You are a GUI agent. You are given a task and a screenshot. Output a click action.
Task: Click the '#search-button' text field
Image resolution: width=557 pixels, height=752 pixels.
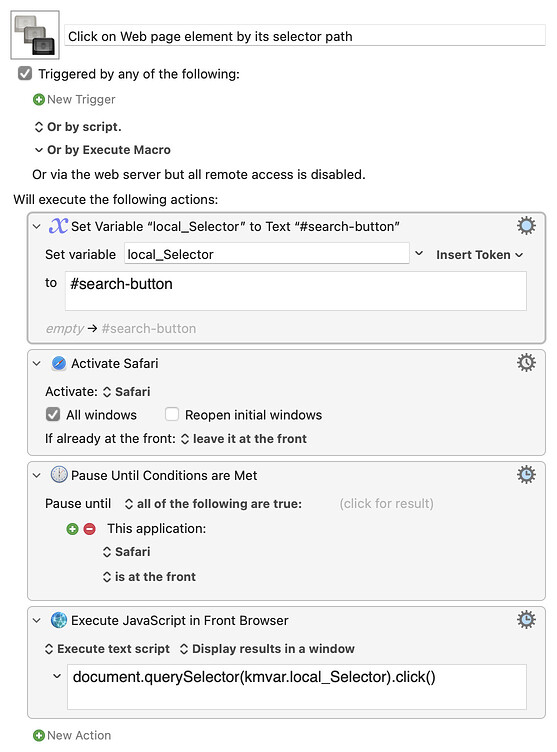point(296,291)
